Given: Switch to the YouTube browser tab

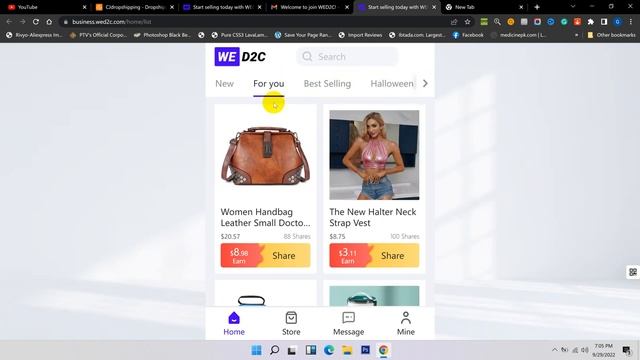Looking at the screenshot, I should (47, 7).
